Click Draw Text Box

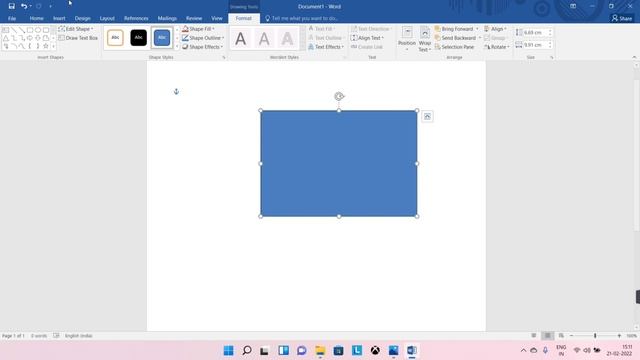(78, 38)
